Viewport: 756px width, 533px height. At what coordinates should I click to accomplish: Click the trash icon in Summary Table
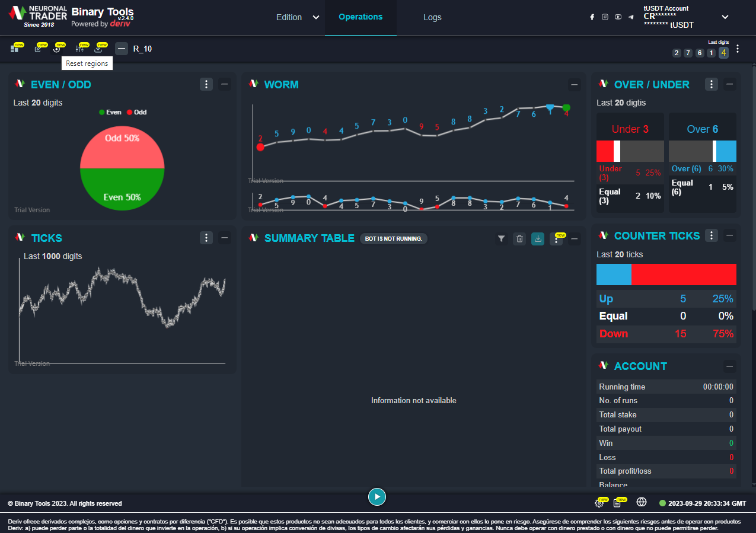tap(519, 238)
